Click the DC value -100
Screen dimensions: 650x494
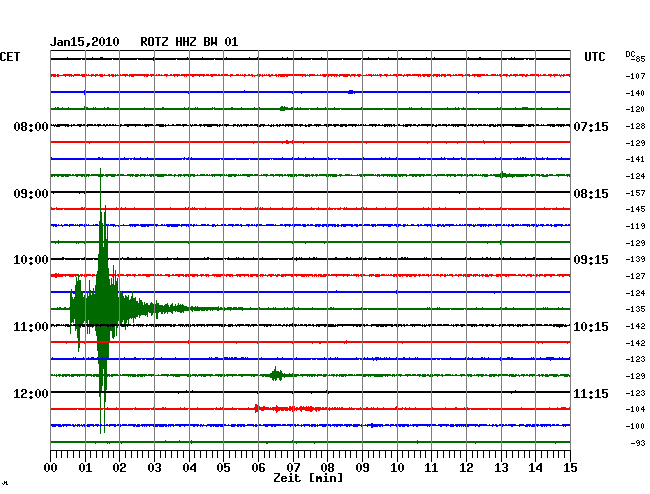[x=635, y=426]
